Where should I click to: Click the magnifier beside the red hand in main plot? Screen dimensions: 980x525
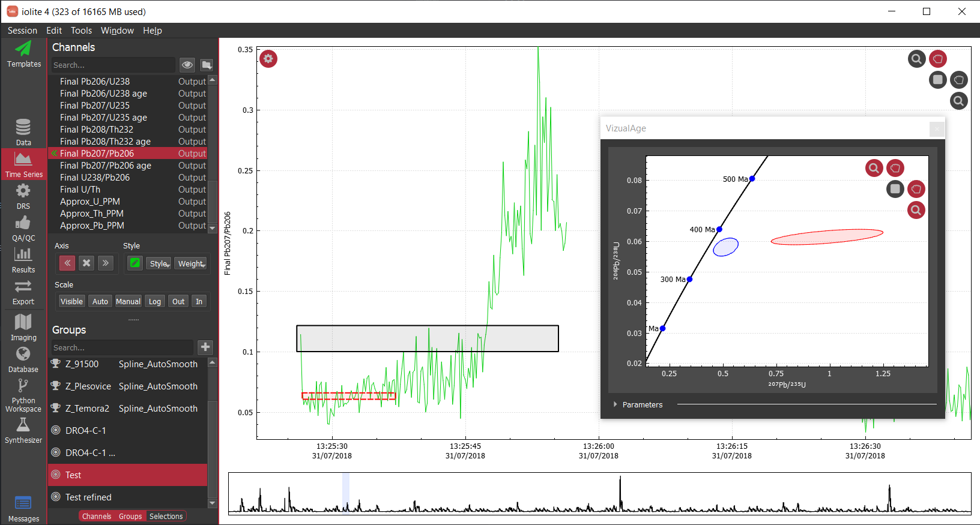916,59
